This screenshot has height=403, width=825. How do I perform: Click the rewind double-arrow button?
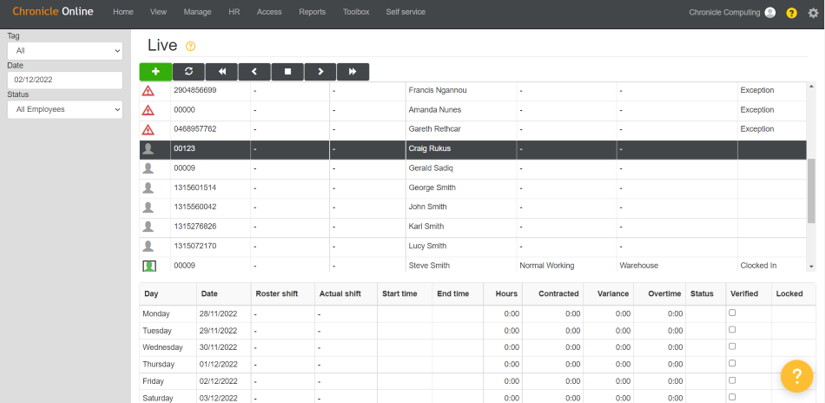(x=221, y=72)
